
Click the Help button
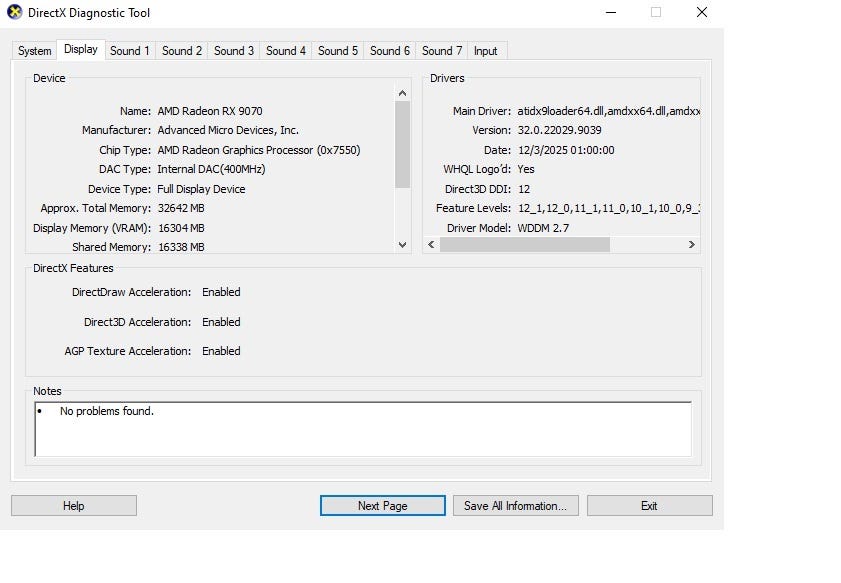click(x=74, y=506)
